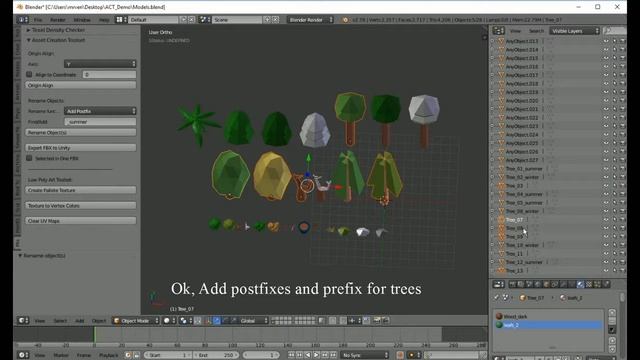Click the play animation button
The width and height of the screenshot is (640, 360).
[x=316, y=355]
